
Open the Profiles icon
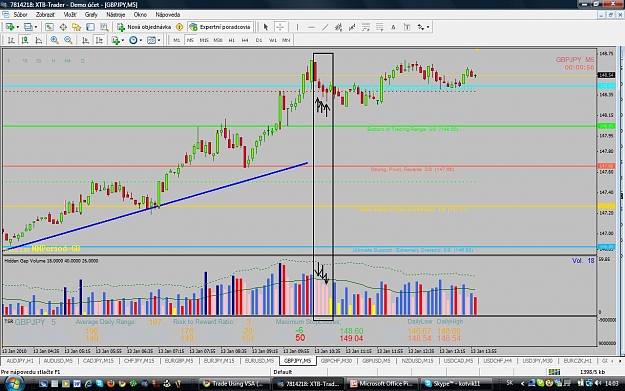pyautogui.click(x=28, y=27)
